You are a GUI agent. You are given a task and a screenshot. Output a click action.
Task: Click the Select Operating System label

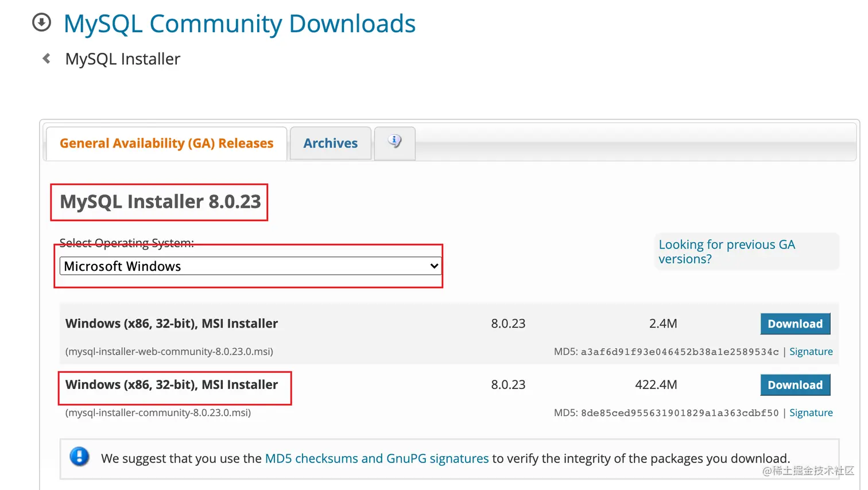(127, 243)
